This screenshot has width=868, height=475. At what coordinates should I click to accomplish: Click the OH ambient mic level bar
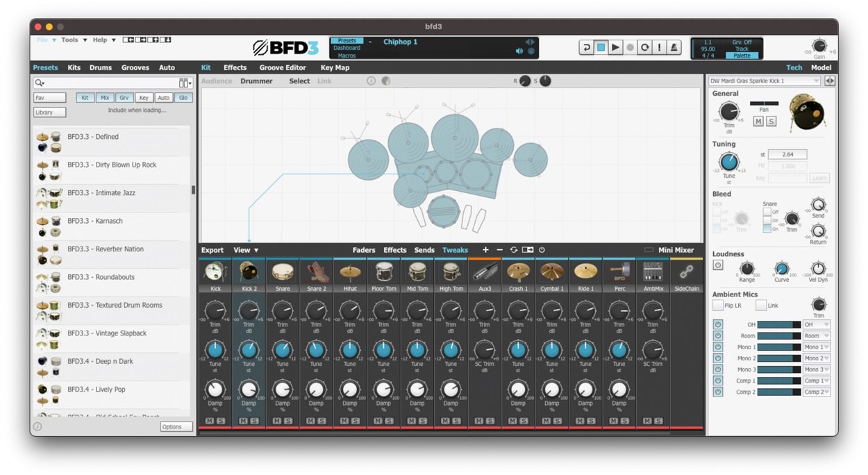click(778, 324)
